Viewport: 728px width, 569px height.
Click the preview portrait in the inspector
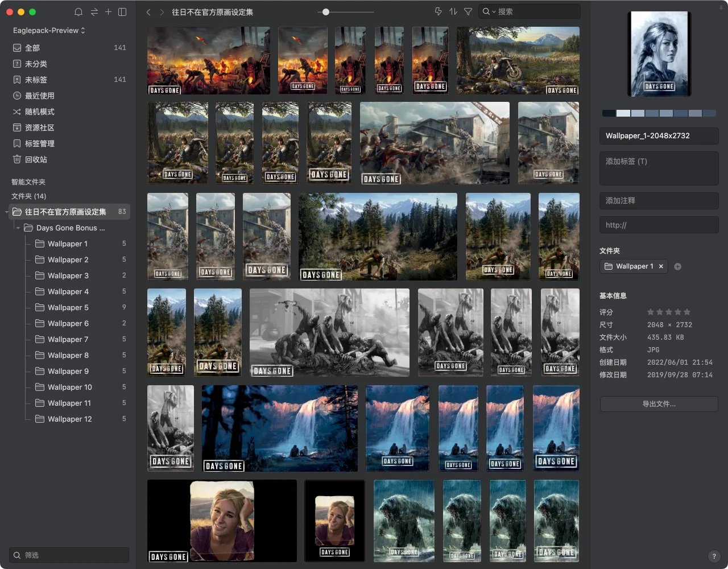point(659,54)
